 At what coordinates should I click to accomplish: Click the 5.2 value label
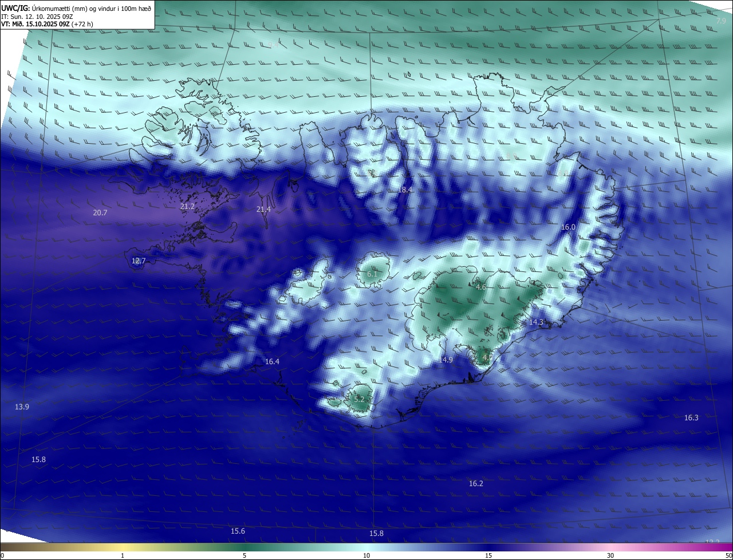click(359, 399)
